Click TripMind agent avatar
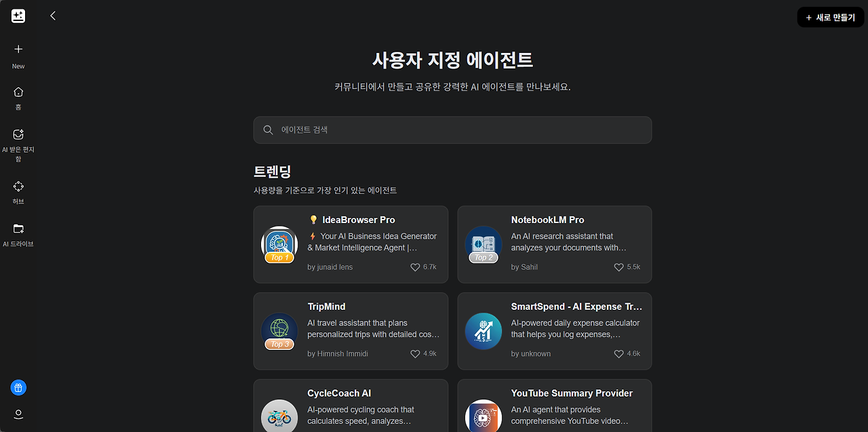868x432 pixels. click(x=279, y=331)
